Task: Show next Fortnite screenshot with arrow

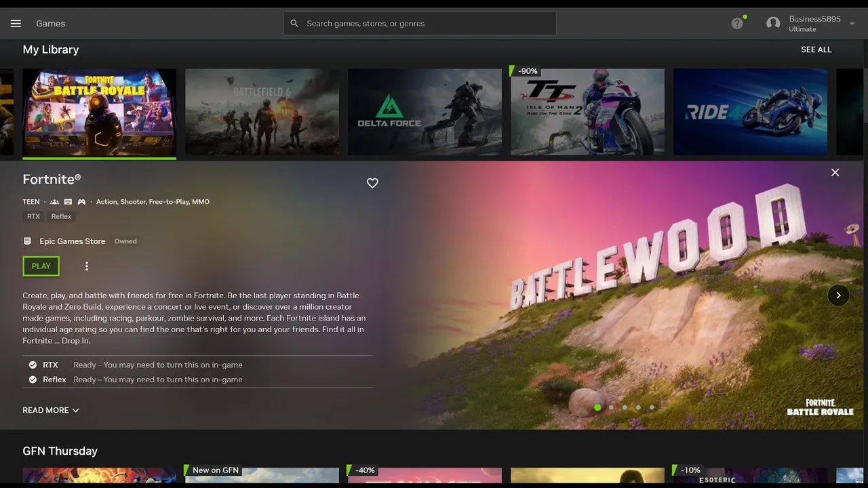Action: (838, 295)
